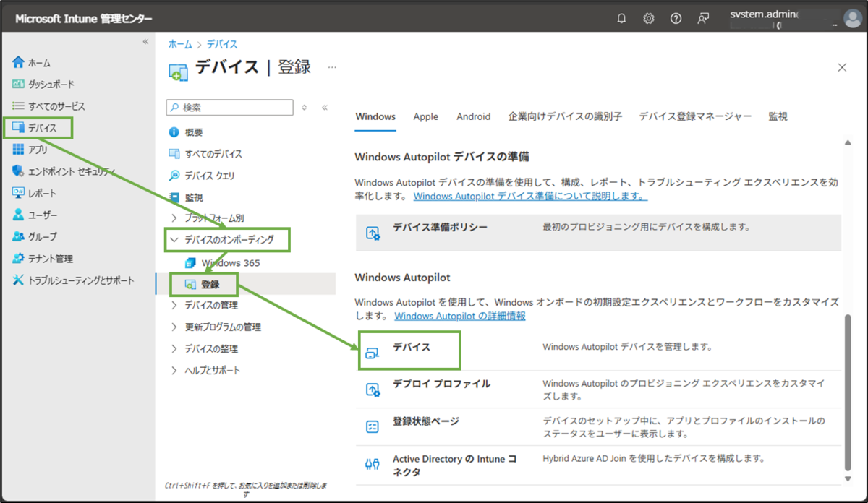
Task: Click the デバイス準備ポリシー icon
Action: [x=373, y=233]
